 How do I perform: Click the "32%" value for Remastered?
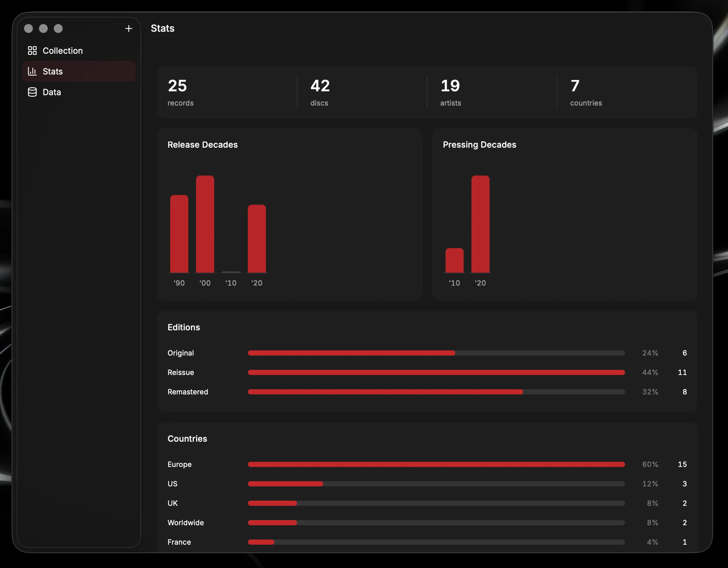point(650,392)
